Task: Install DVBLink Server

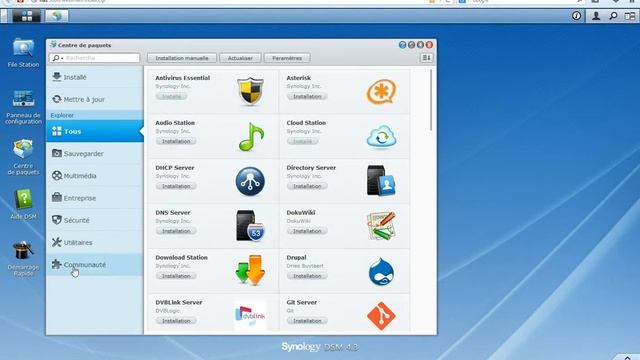Action: click(x=176, y=321)
